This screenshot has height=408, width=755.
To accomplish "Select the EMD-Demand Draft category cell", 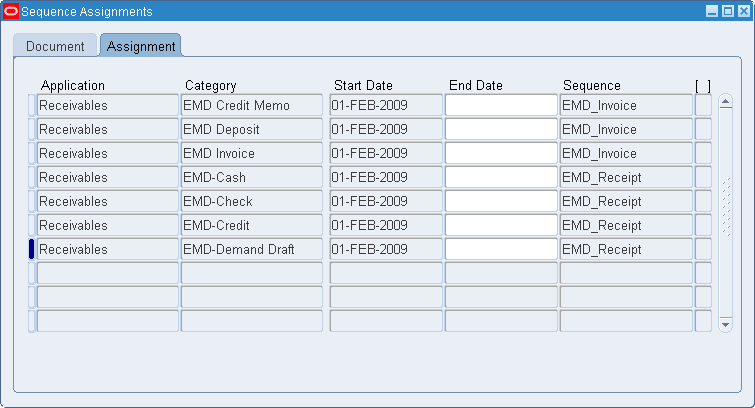I will pos(252,250).
